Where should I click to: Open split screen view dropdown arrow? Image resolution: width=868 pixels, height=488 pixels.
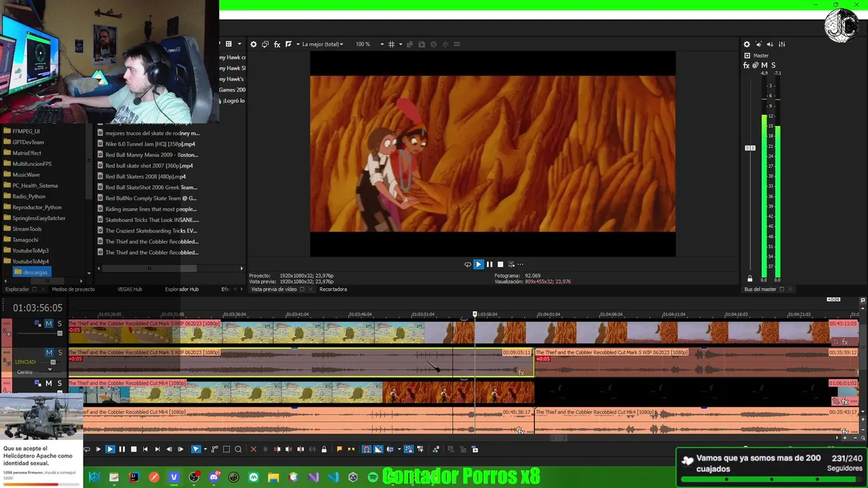tap(297, 44)
